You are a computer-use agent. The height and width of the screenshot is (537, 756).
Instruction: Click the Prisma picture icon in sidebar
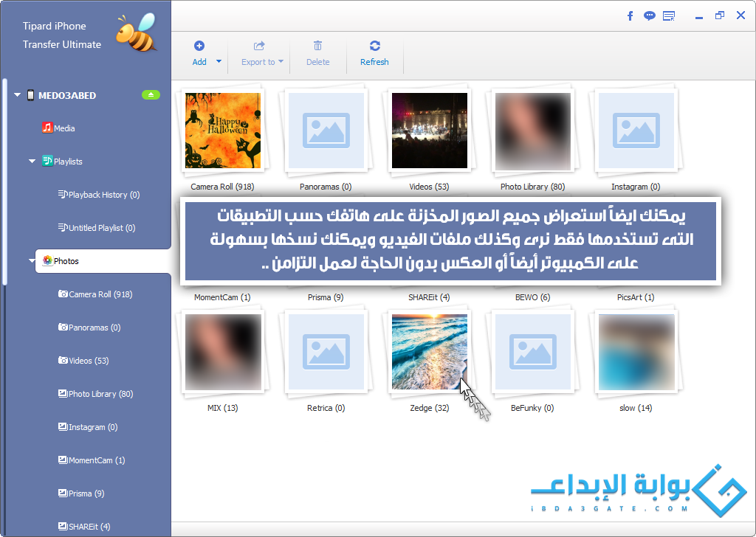point(63,493)
